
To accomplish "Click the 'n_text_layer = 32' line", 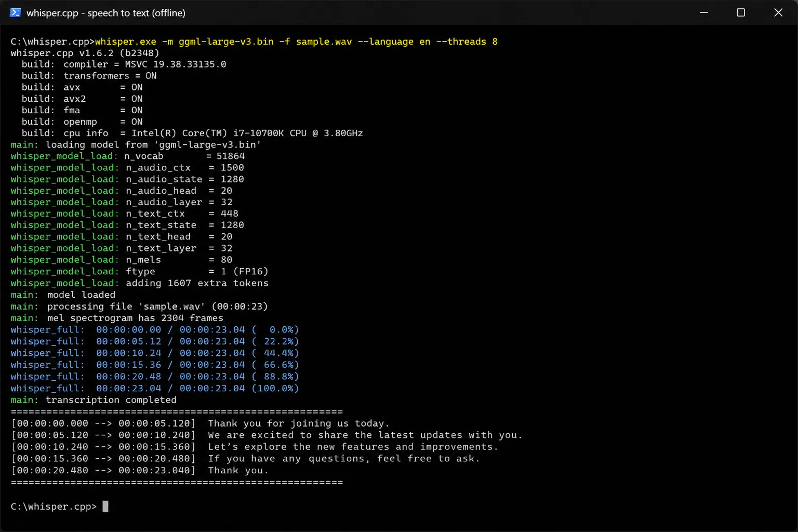I will point(122,248).
